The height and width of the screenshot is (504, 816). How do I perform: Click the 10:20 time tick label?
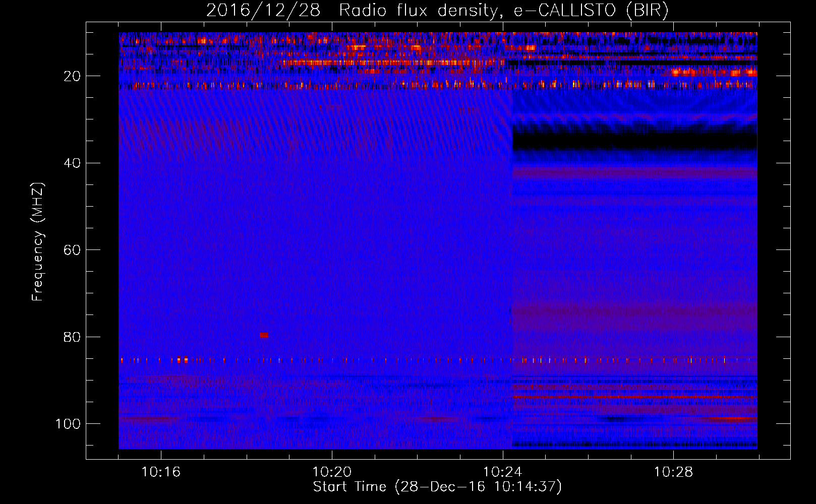[332, 472]
